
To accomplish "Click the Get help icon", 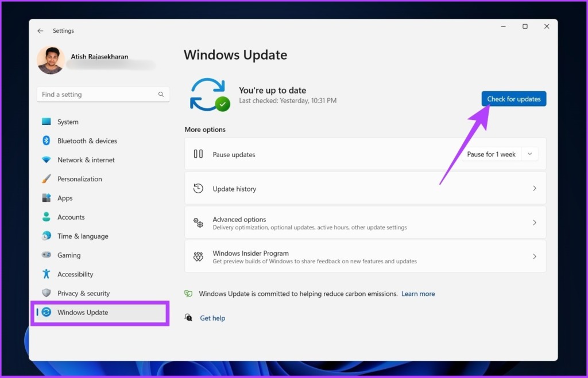I will coord(188,318).
